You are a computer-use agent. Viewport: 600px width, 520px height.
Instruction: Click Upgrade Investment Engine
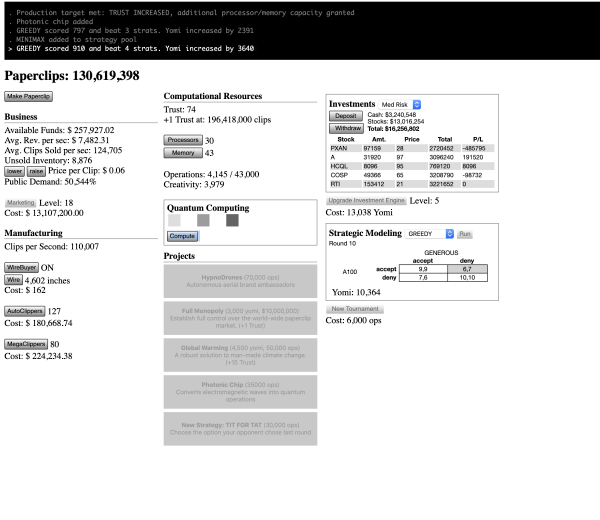coord(366,201)
